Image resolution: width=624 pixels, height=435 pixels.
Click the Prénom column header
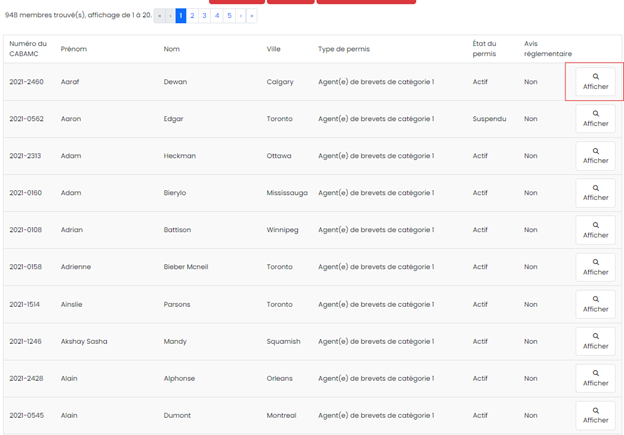74,49
